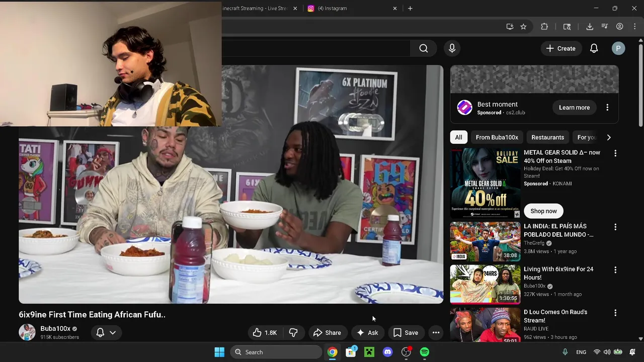Viewport: 644px width, 362px height.
Task: Open Chrome profile icon
Action: (x=620, y=27)
